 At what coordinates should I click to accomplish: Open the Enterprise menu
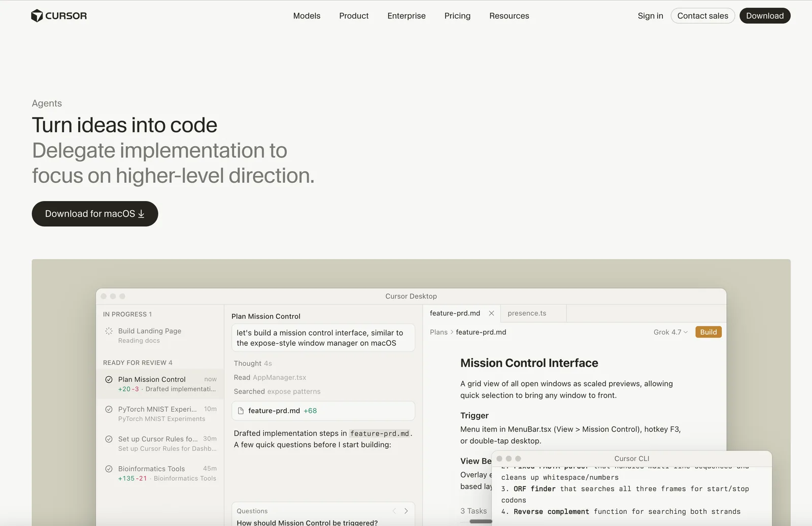click(x=407, y=16)
